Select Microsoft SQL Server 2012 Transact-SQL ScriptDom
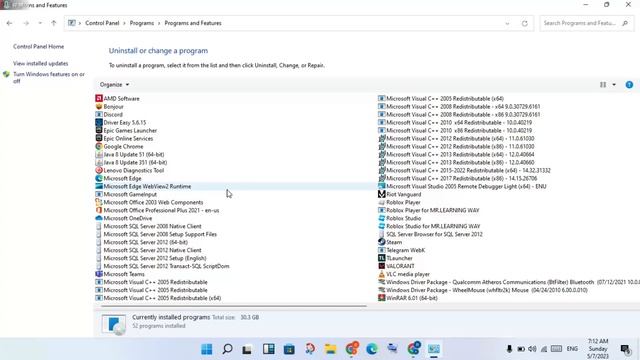The height and width of the screenshot is (360, 640). pyautogui.click(x=166, y=266)
